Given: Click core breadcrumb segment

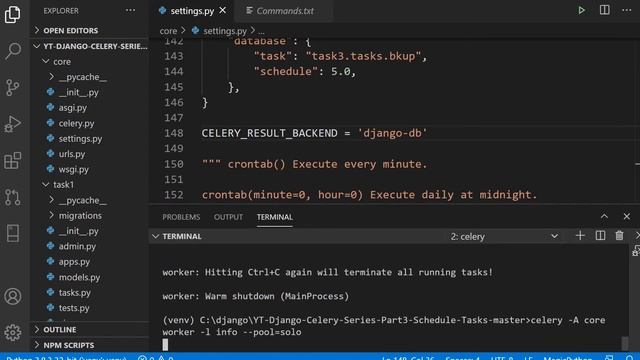Looking at the screenshot, I should pyautogui.click(x=168, y=31).
